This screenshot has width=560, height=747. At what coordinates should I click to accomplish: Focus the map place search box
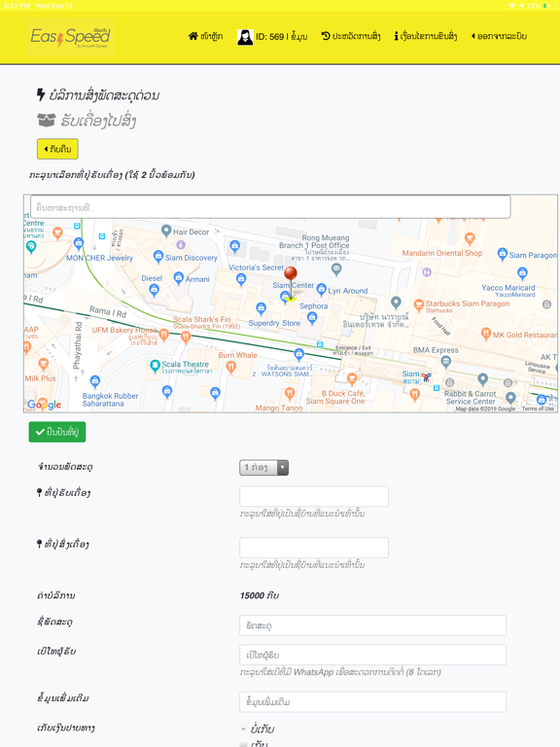pos(270,207)
